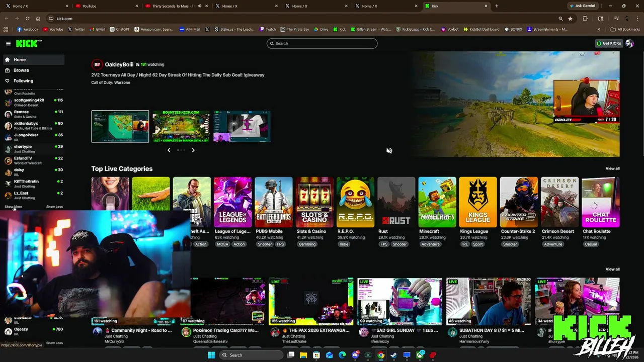This screenshot has width=644, height=362.
Task: Open the SAD GIRL SUNDAY stream thumbnail
Action: click(x=400, y=302)
